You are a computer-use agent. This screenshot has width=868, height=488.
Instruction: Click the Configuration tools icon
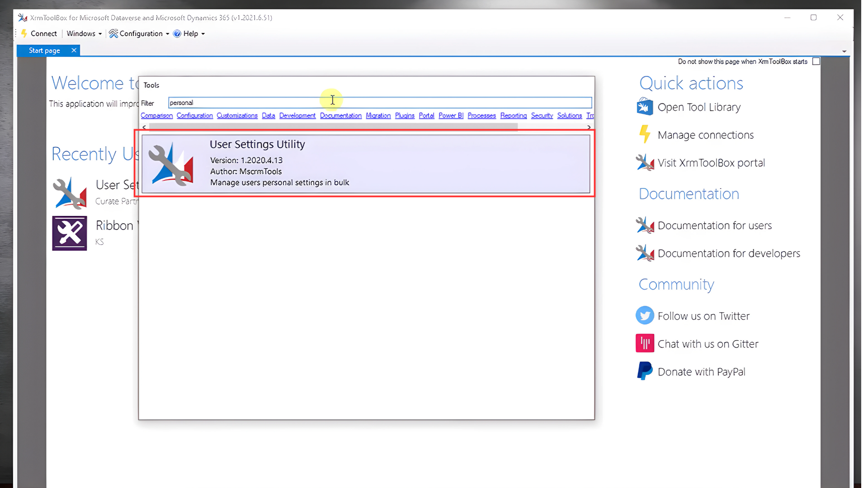[x=113, y=33]
